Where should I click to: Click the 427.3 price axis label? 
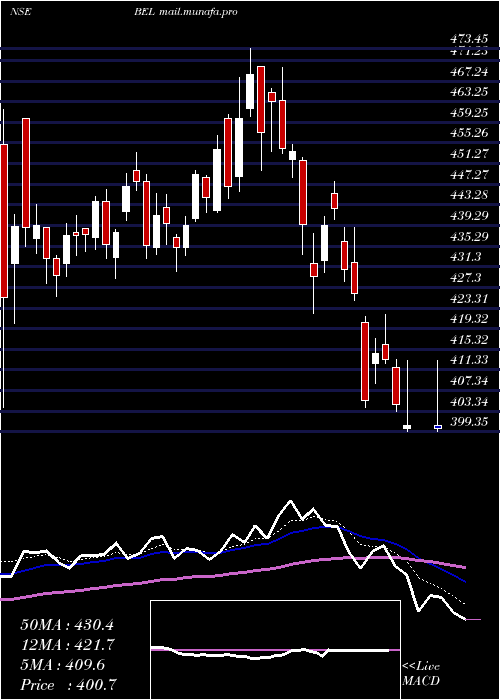pos(466,278)
